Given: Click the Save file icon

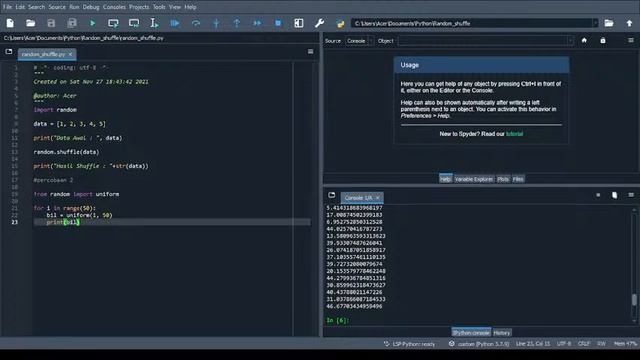Looking at the screenshot, I should [51, 23].
